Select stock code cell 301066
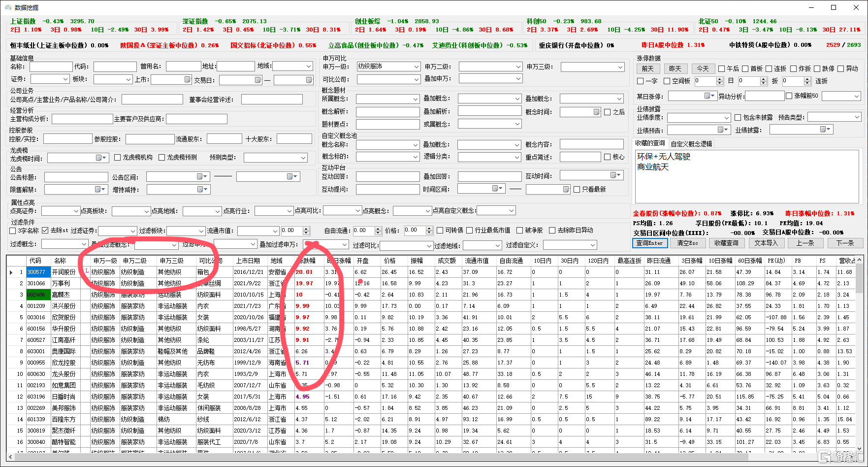 [x=37, y=283]
